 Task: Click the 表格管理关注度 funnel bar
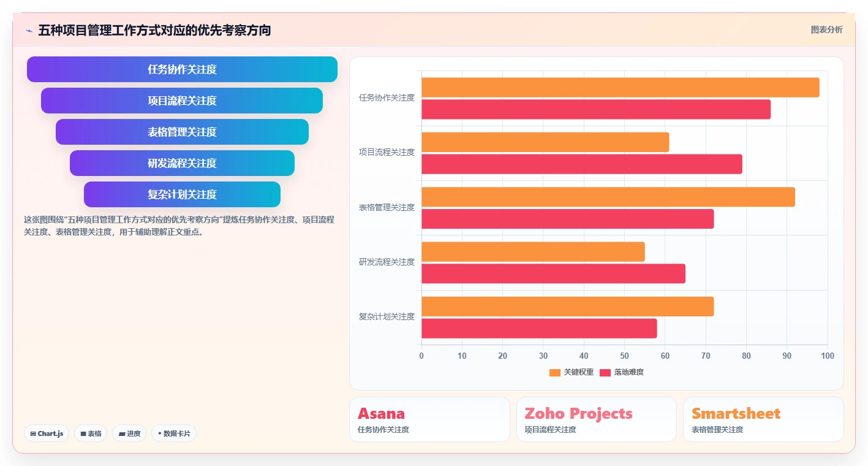pos(182,132)
